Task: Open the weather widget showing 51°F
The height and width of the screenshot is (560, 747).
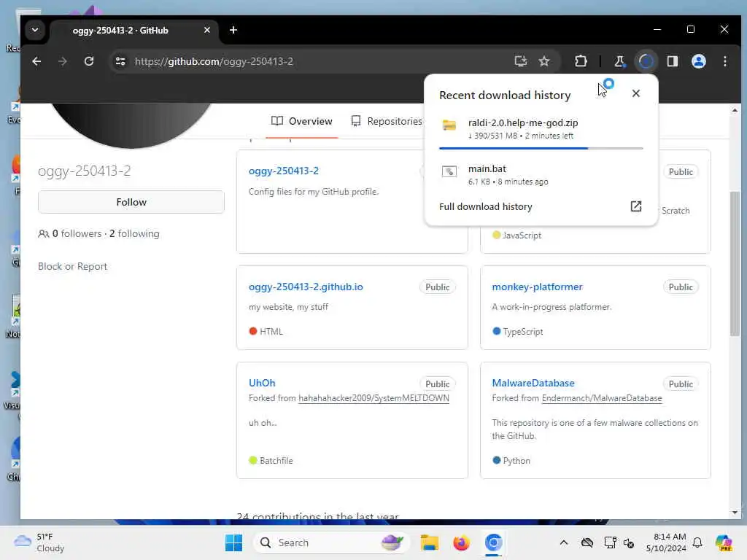Action: 39,542
